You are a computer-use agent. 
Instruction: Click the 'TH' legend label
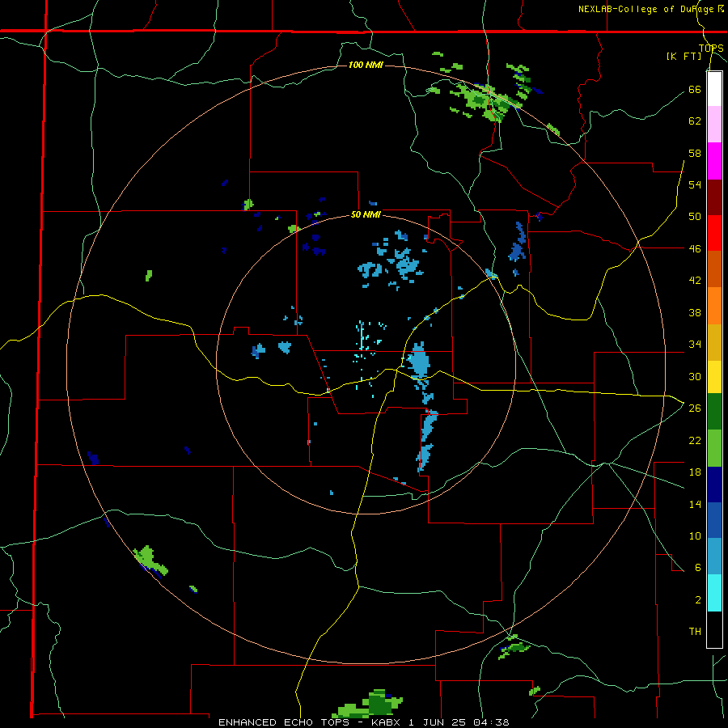pos(695,632)
